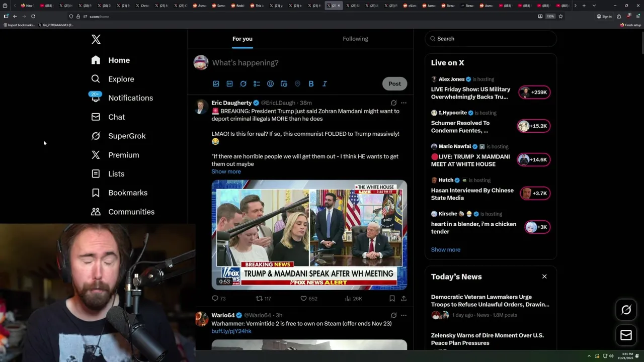Open Chat from the sidebar
This screenshot has width=644, height=362.
[108, 117]
